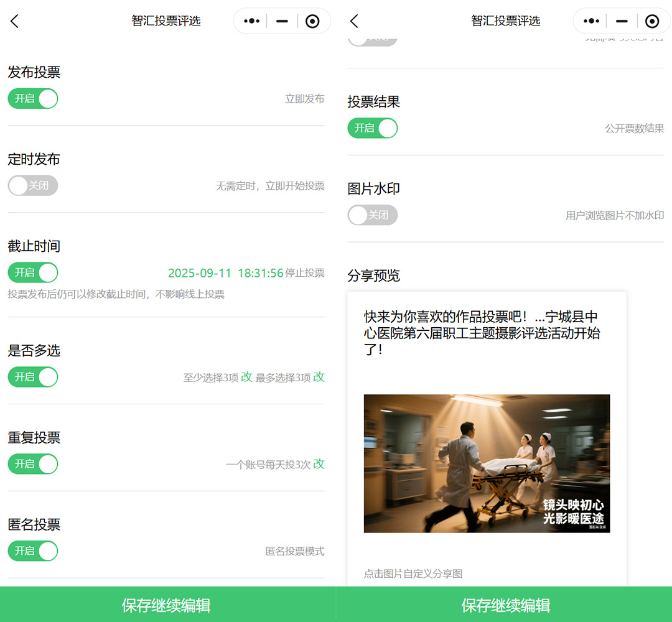Edit minimum selection via 至少选择3项 改

(246, 377)
